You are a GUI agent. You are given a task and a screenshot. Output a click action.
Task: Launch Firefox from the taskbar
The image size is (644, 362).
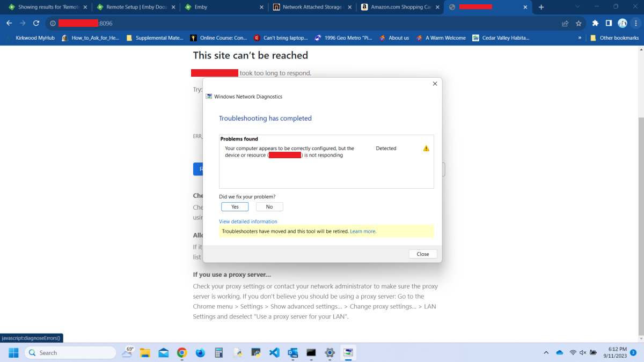point(200,352)
